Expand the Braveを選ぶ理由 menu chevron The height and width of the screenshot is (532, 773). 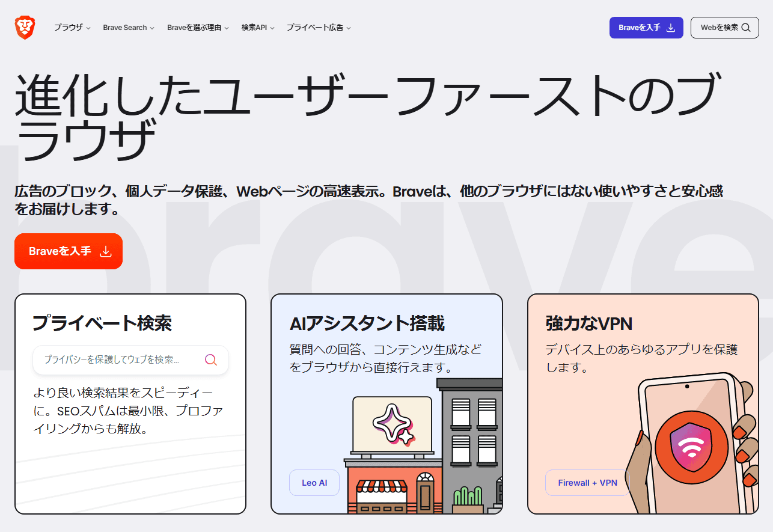tap(227, 28)
